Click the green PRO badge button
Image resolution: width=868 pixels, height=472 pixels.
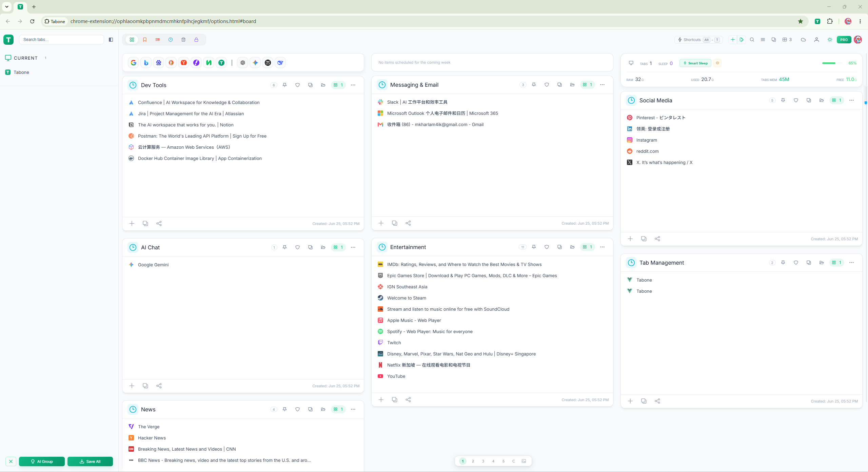tap(844, 40)
